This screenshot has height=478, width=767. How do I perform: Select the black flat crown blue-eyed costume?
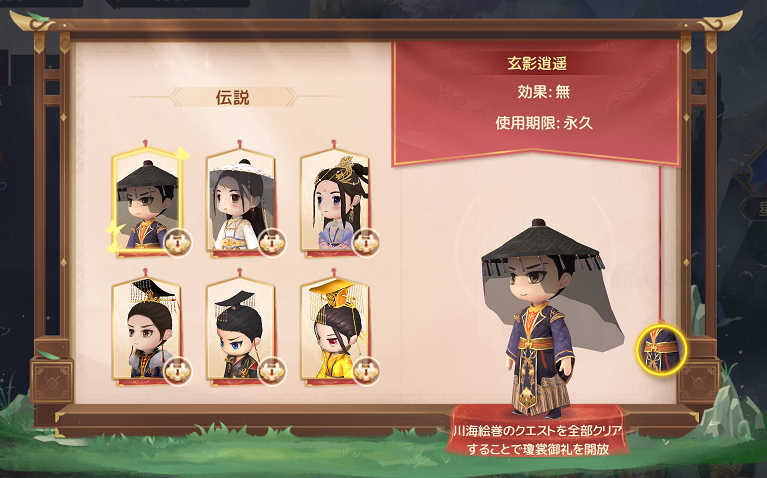tap(241, 329)
